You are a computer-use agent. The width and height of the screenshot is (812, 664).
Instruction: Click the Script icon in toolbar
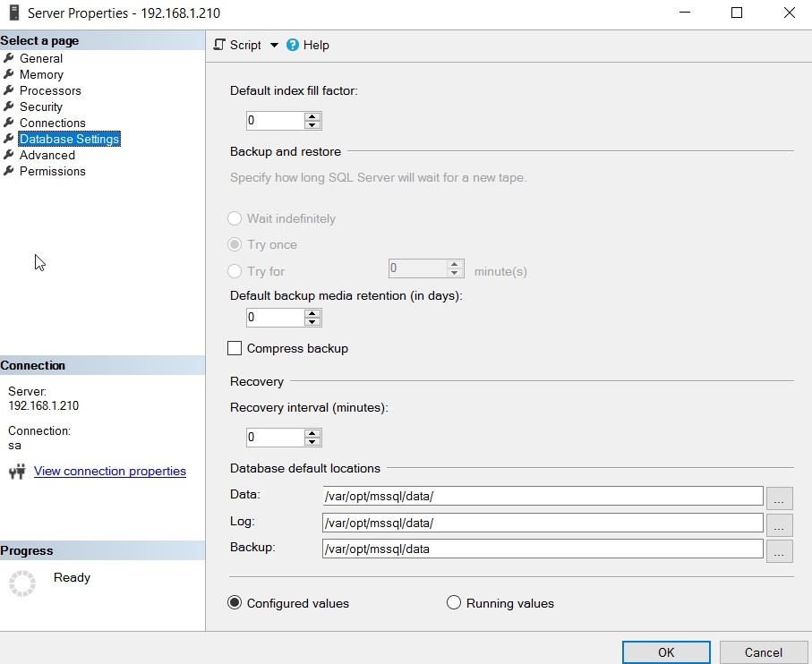click(x=220, y=45)
